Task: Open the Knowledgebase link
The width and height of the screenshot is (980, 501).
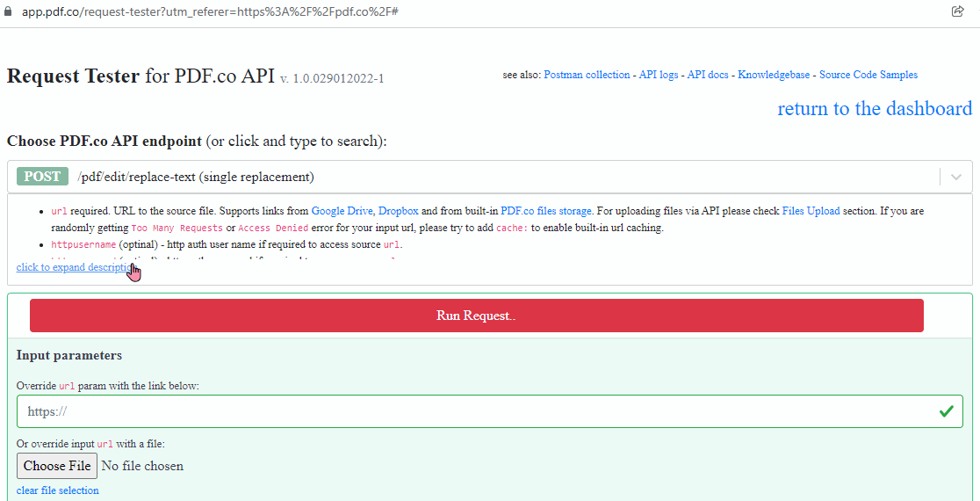Action: [x=774, y=75]
